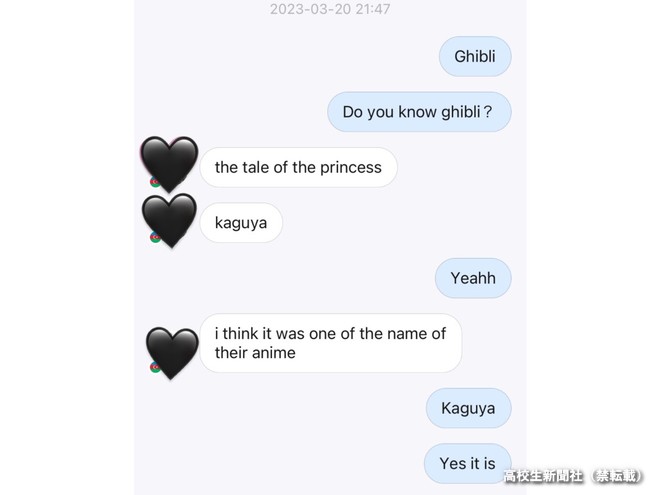This screenshot has width=660, height=495.
Task: Click the 2023-03-20 21:47 timestamp
Action: [x=330, y=9]
